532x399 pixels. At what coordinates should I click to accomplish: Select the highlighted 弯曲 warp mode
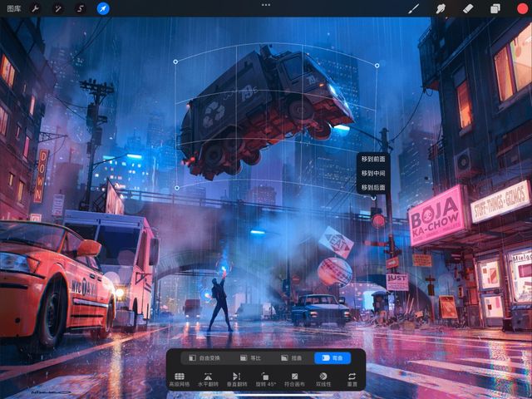(332, 357)
